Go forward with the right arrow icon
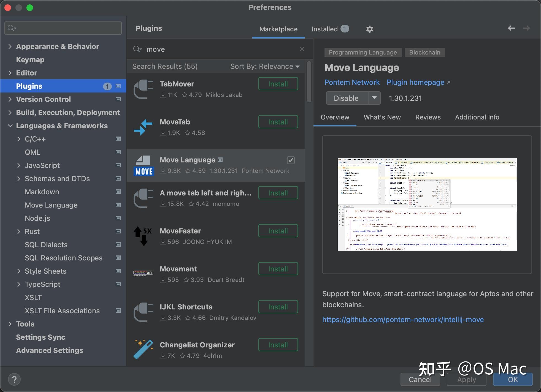 coord(526,28)
